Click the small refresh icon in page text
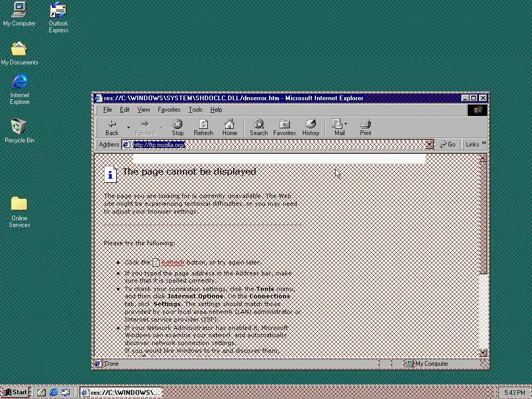 (156, 262)
